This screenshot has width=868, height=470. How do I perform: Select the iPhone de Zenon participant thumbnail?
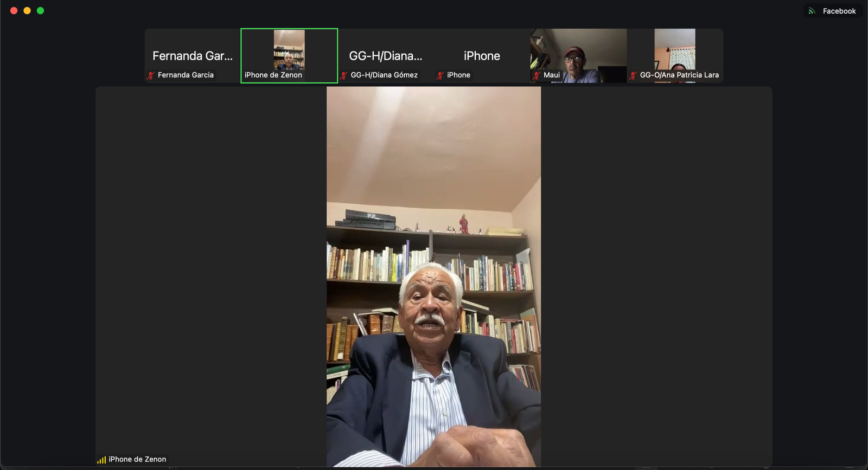coord(289,56)
